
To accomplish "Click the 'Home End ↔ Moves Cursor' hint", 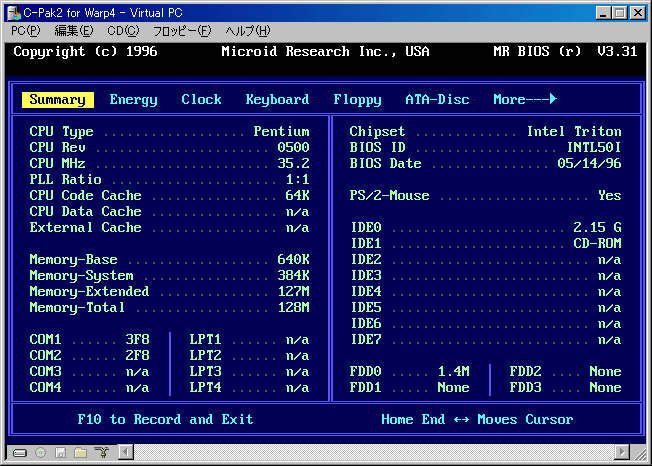I will coord(477,419).
